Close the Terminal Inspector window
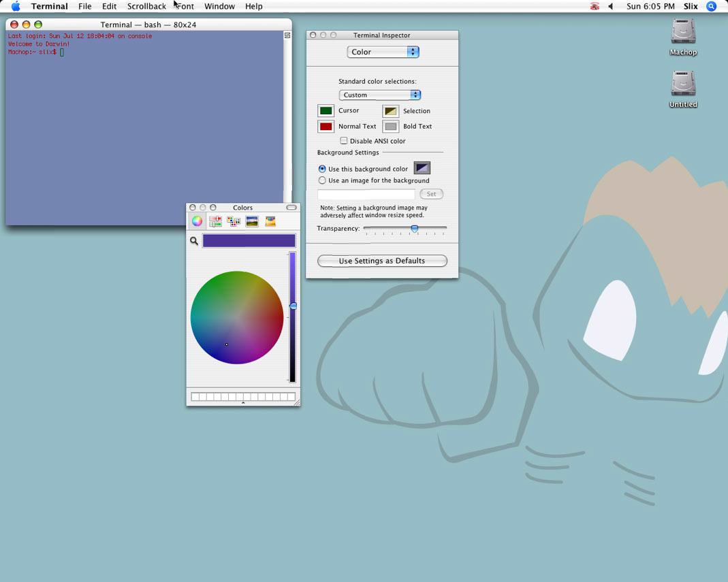The image size is (728, 582). tap(313, 35)
